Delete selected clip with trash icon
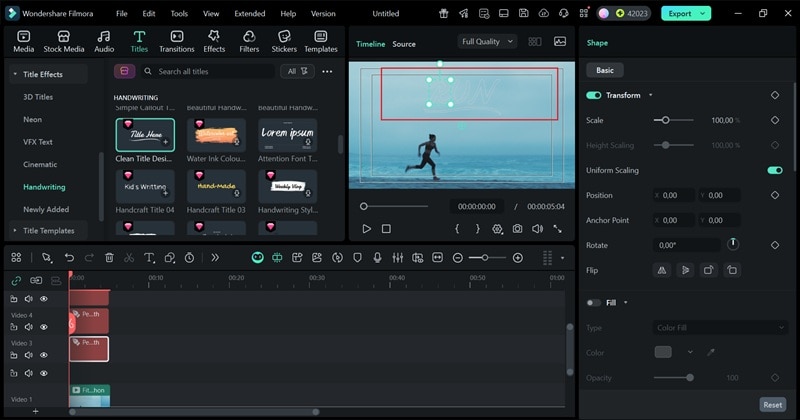Image resolution: width=800 pixels, height=420 pixels. pyautogui.click(x=109, y=258)
